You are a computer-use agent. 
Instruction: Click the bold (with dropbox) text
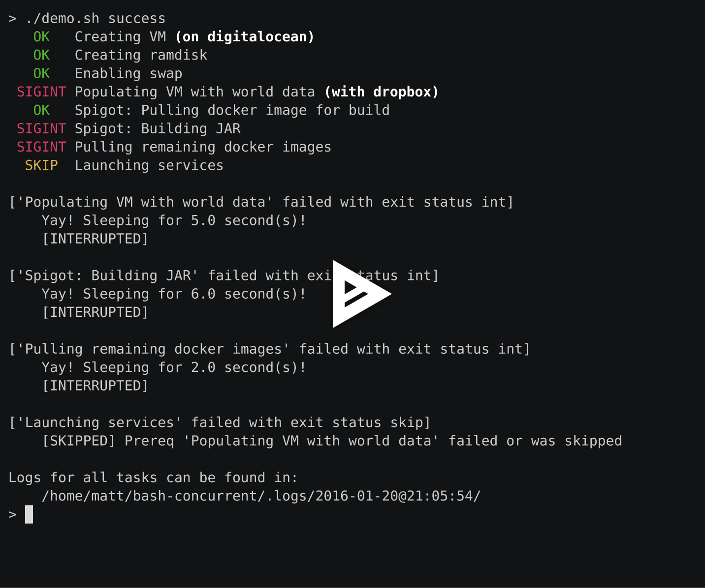click(x=382, y=92)
